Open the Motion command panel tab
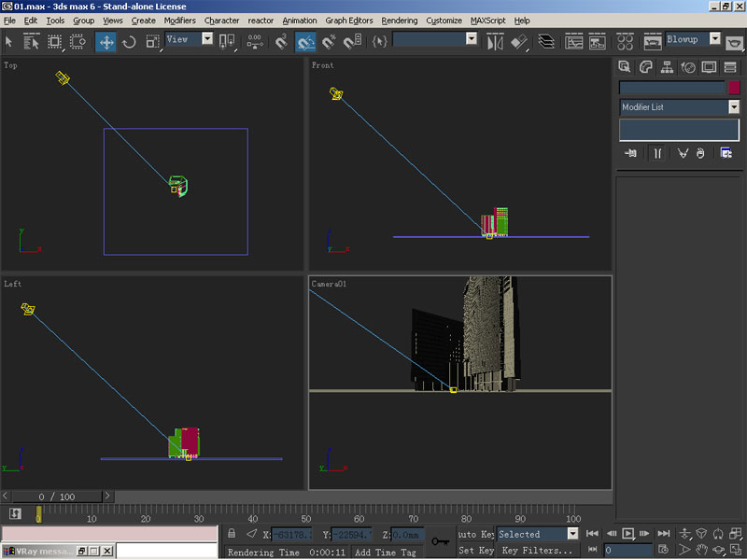Screen dimensions: 747x560 [x=688, y=67]
